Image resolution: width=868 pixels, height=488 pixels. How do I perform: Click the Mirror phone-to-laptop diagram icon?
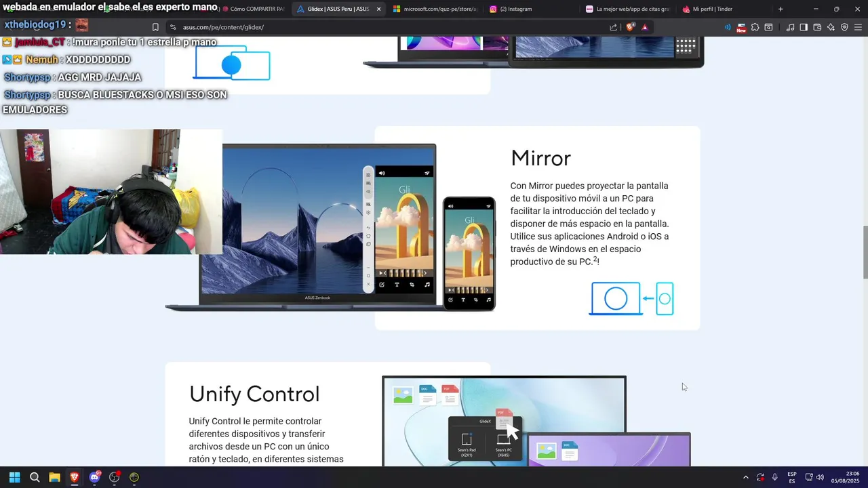(x=632, y=298)
